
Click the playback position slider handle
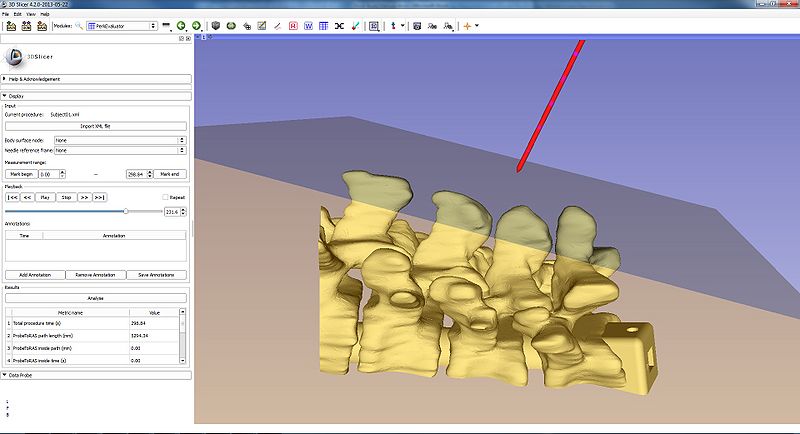pos(125,211)
